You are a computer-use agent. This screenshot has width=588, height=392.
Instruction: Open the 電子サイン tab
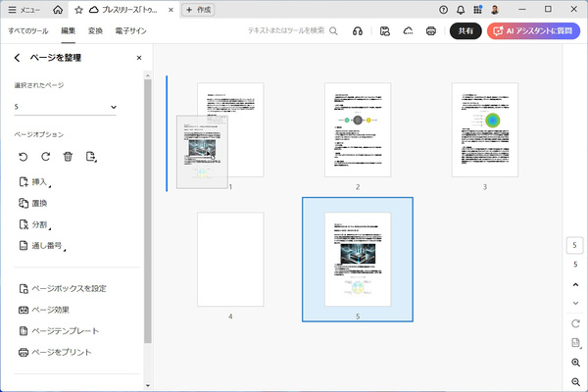point(130,31)
